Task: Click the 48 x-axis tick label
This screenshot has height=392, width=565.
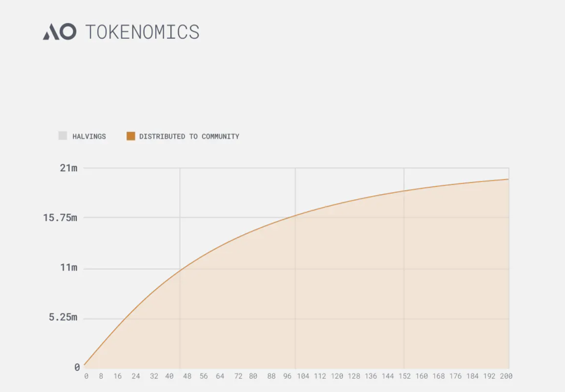Action: 187,376
